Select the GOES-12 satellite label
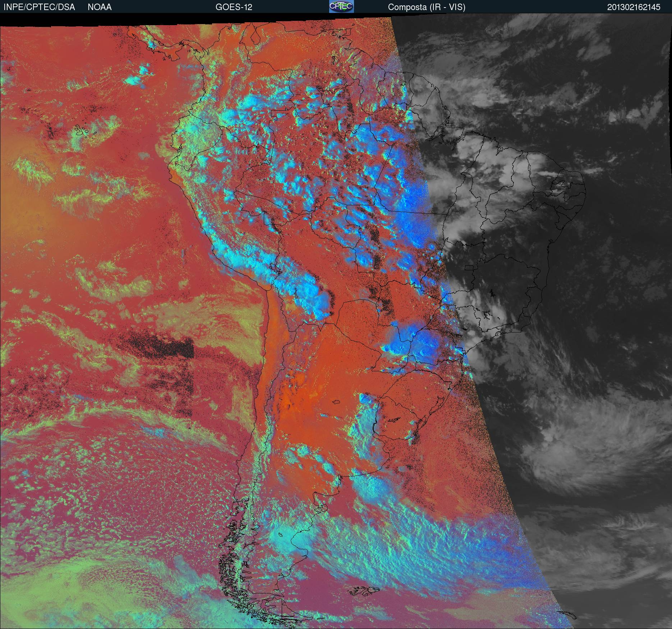 coord(234,7)
